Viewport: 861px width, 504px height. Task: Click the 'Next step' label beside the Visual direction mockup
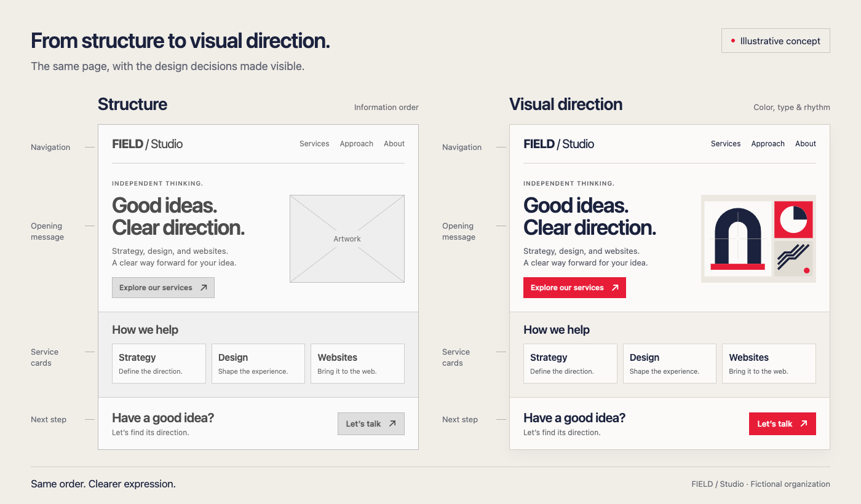point(460,419)
